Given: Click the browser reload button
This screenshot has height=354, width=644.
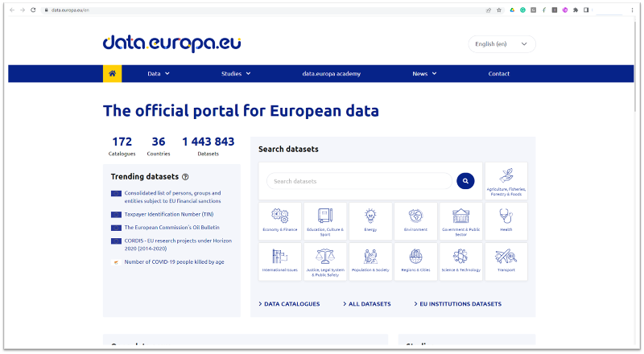Looking at the screenshot, I should click(x=33, y=10).
